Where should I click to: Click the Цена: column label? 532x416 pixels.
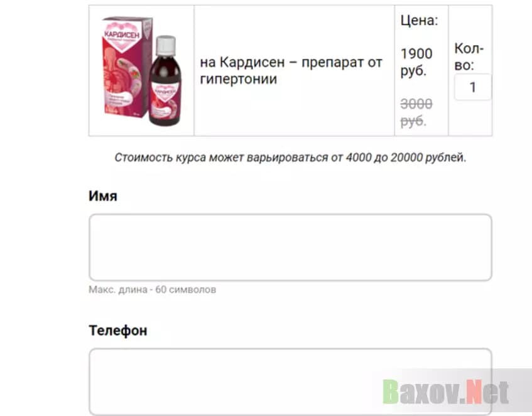point(420,20)
